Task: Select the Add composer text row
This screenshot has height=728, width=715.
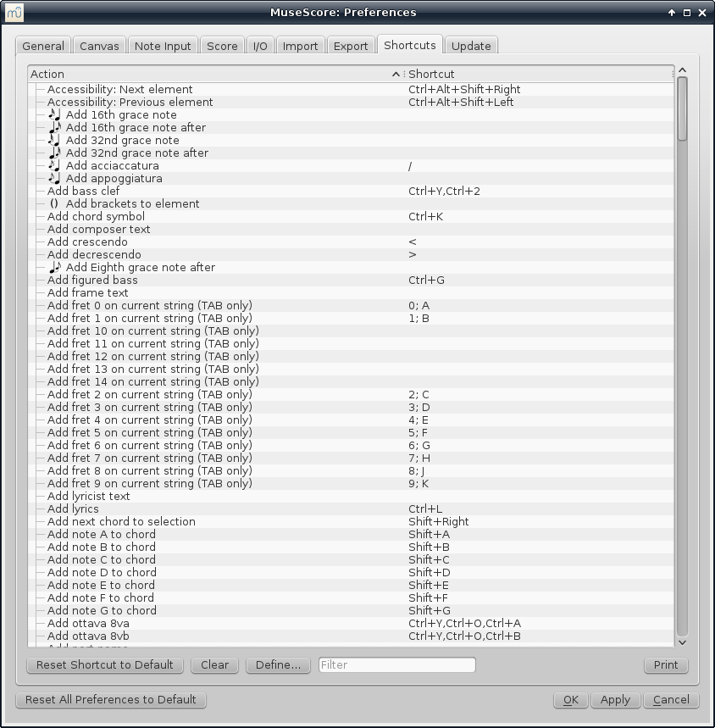Action: pyautogui.click(x=351, y=230)
